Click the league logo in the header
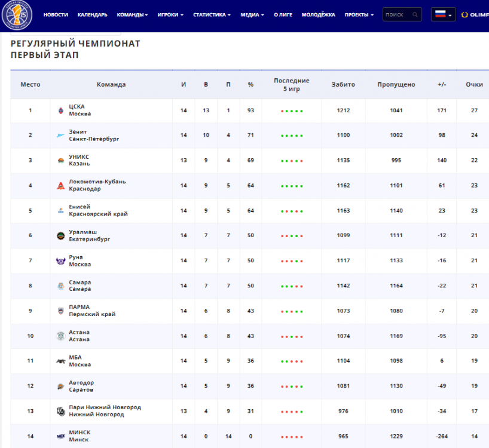This screenshot has height=448, width=489. (x=17, y=15)
